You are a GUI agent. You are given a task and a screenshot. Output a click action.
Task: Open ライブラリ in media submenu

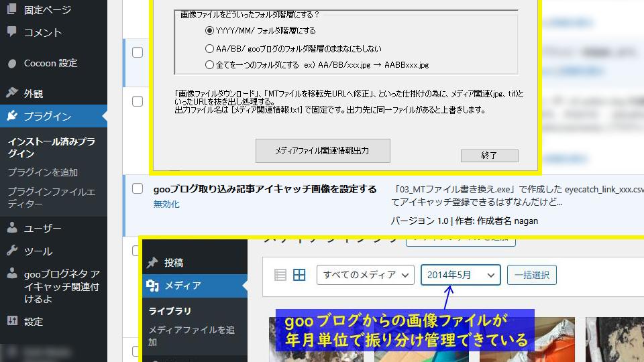[170, 311]
